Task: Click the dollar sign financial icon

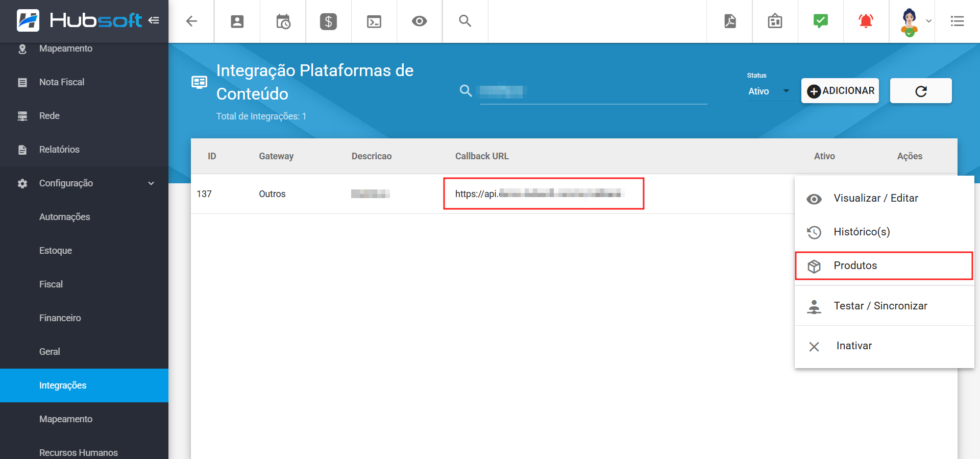Action: coord(328,21)
